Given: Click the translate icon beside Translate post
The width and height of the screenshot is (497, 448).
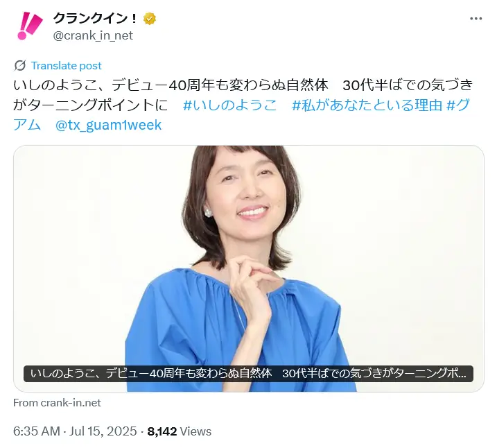Looking at the screenshot, I should 19,66.
